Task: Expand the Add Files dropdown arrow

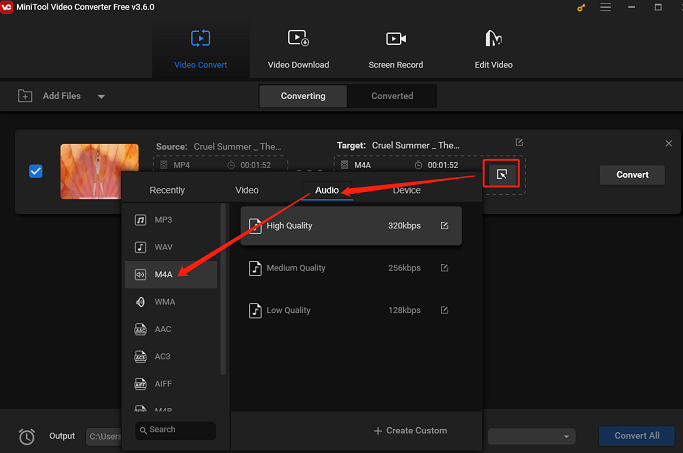Action: (101, 97)
